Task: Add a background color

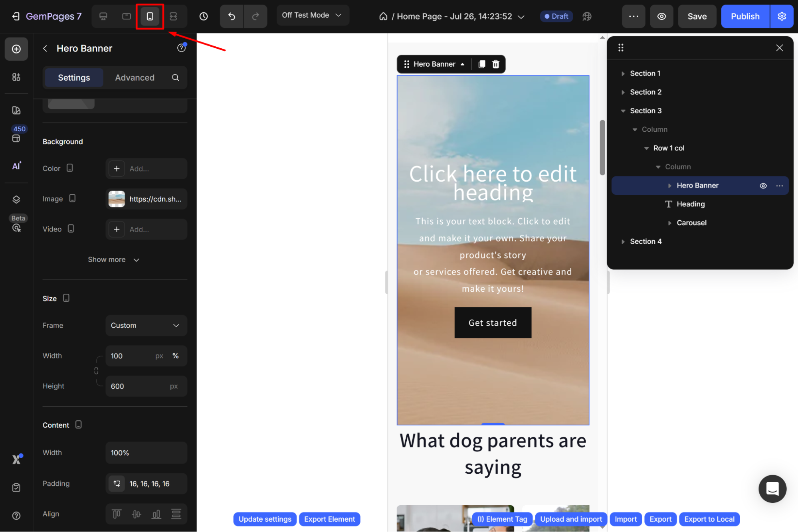Action: [117, 168]
